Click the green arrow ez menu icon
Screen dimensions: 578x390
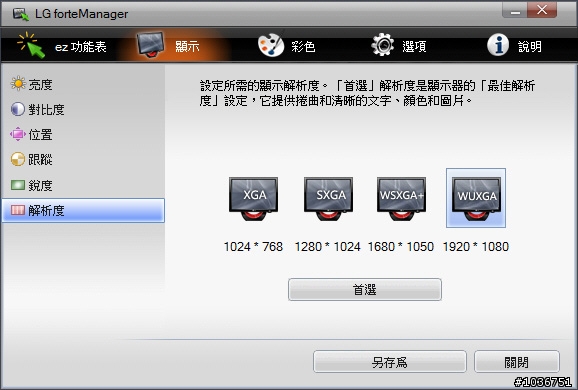point(31,45)
